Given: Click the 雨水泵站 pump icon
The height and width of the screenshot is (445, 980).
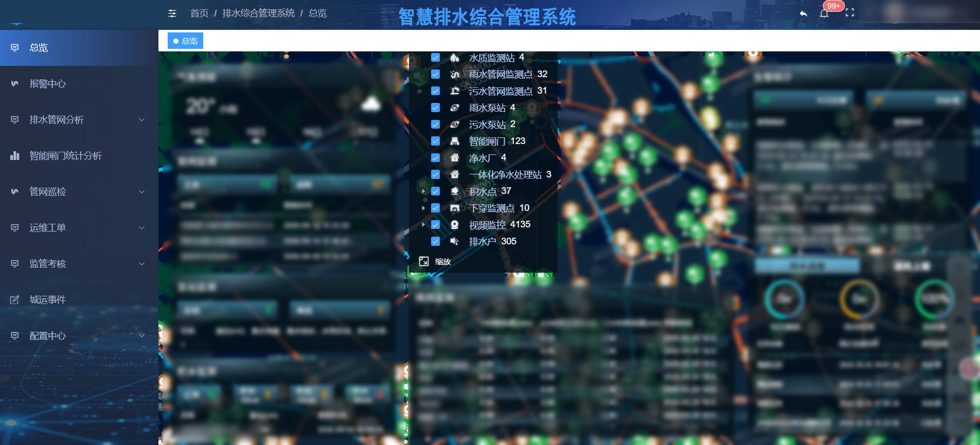Looking at the screenshot, I should [455, 108].
